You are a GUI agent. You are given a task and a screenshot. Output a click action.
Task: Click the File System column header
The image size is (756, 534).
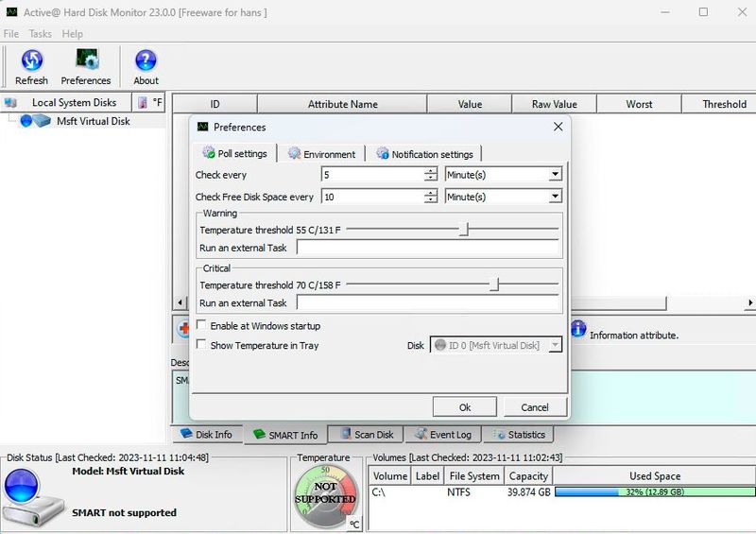coord(474,475)
